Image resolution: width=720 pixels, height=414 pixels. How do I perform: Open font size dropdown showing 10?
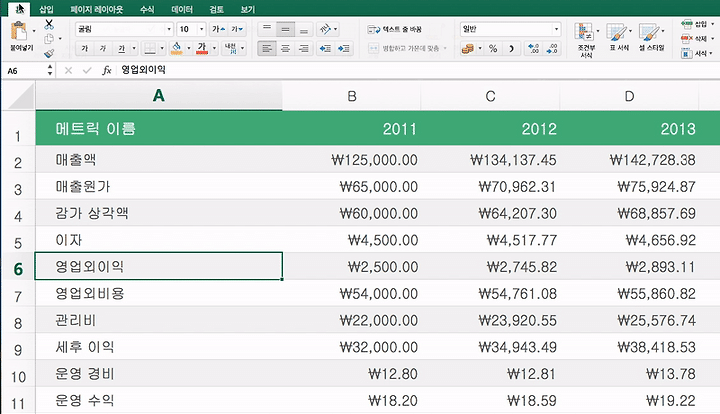click(x=201, y=29)
